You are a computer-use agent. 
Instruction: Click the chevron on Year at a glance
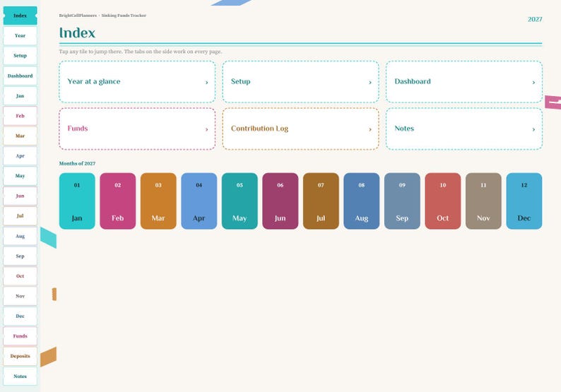coord(206,83)
